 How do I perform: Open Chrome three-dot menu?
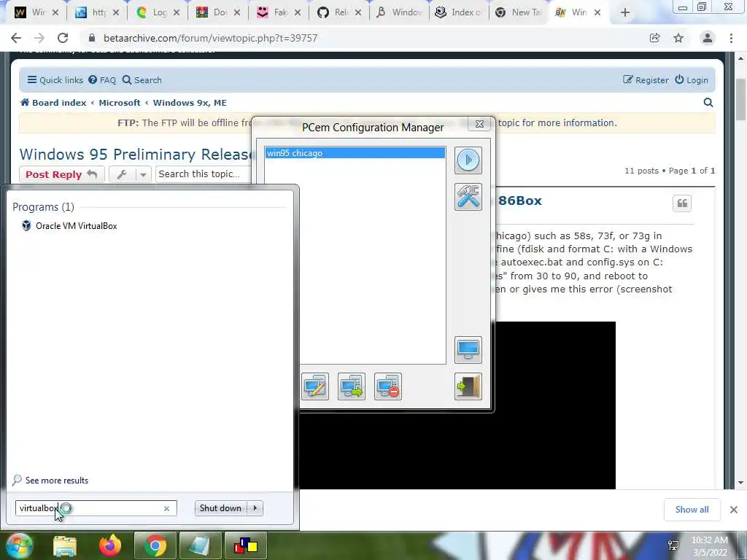[731, 38]
